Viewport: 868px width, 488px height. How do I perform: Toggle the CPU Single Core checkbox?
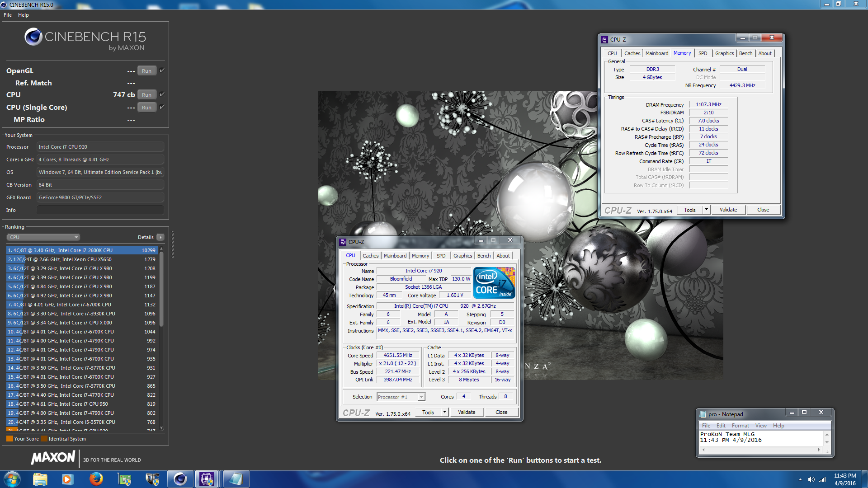pyautogui.click(x=162, y=107)
